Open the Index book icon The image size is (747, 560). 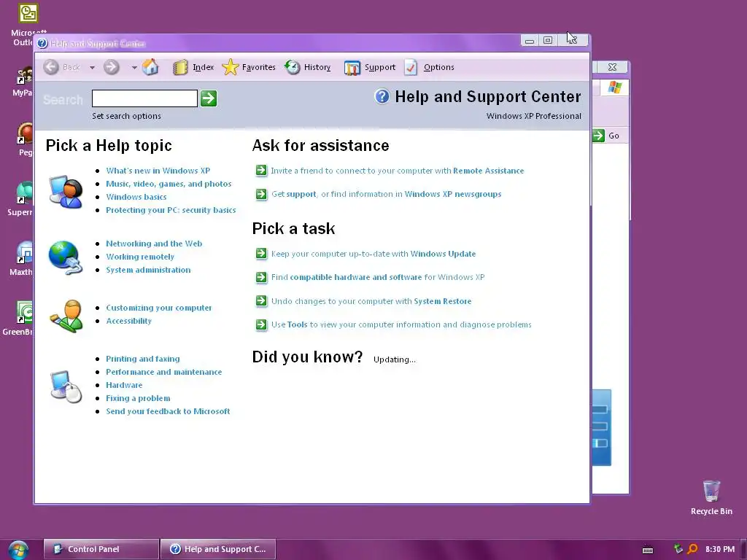coord(180,67)
